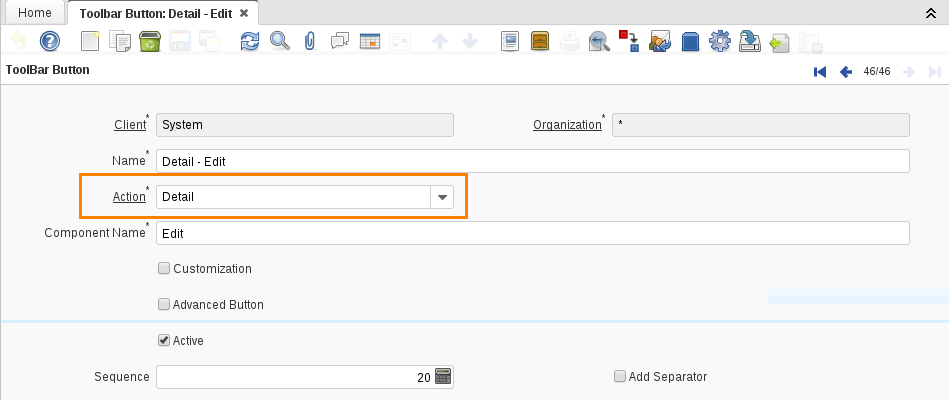This screenshot has width=949, height=400.
Task: Enable the Customization checkbox
Action: pos(164,269)
